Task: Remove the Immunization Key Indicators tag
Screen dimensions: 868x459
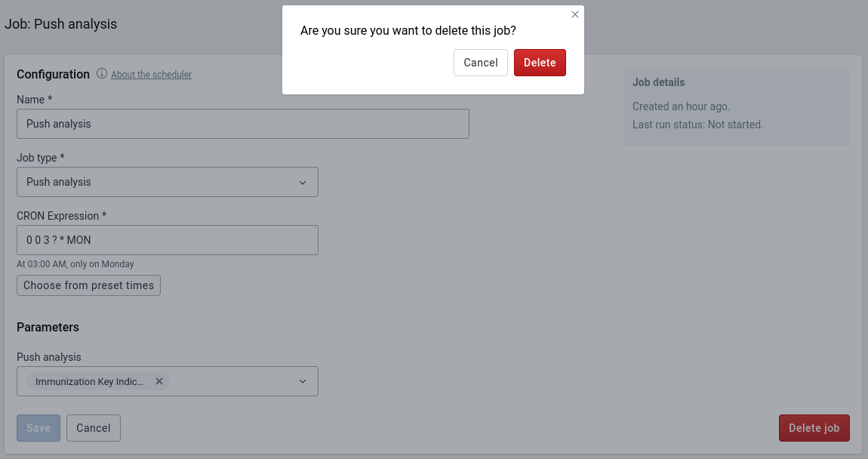Action: [x=159, y=381]
